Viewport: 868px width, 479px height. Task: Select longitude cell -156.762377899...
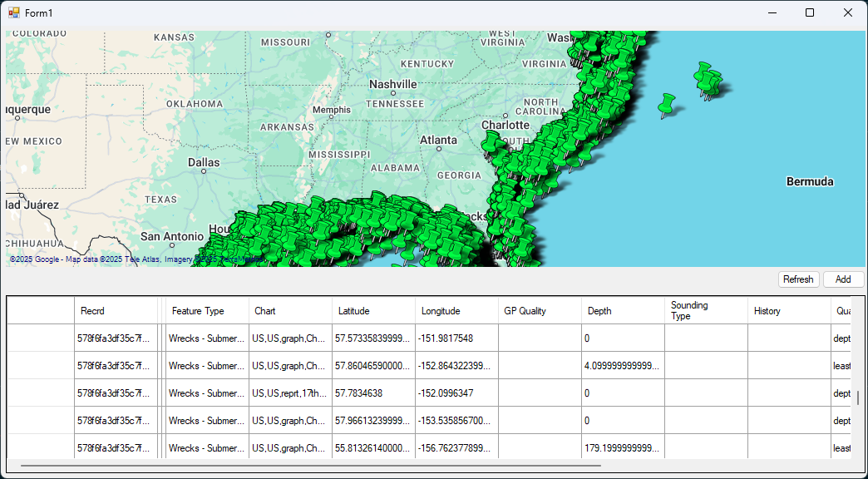456,447
